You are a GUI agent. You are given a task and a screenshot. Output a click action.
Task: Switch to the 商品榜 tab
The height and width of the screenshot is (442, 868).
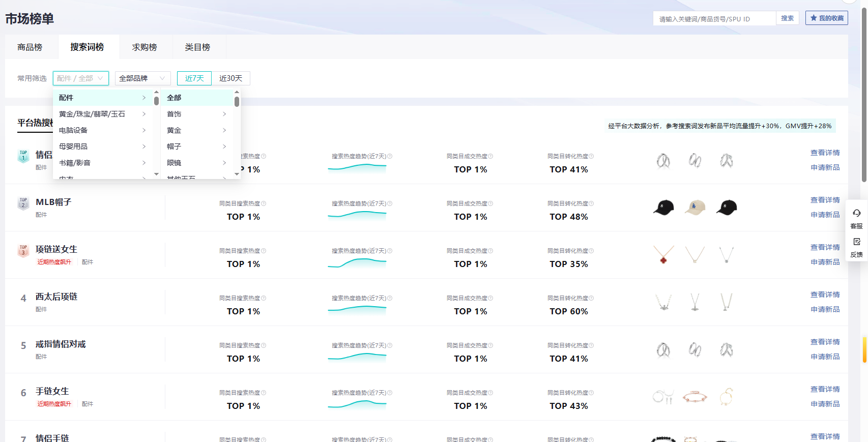pyautogui.click(x=30, y=47)
